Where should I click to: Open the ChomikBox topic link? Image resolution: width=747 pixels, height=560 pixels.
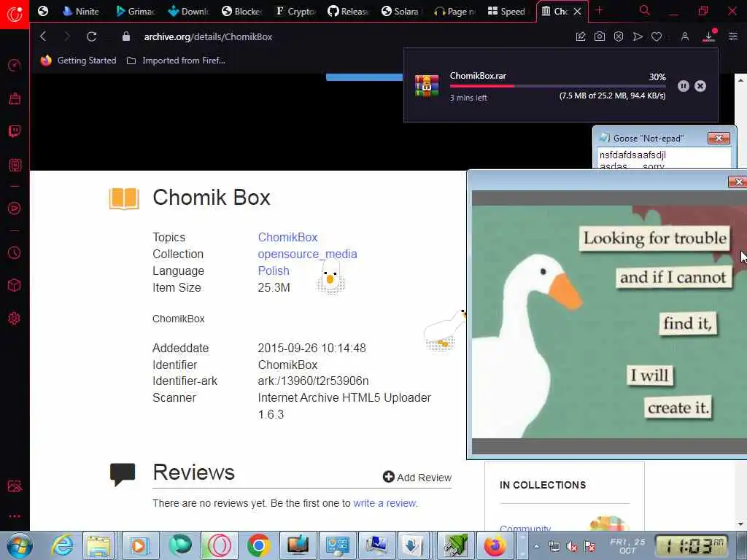pyautogui.click(x=287, y=237)
